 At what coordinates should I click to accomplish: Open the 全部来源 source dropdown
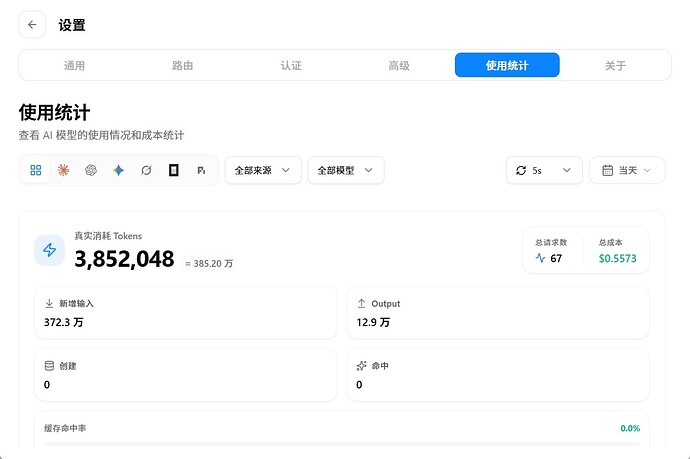[263, 170]
